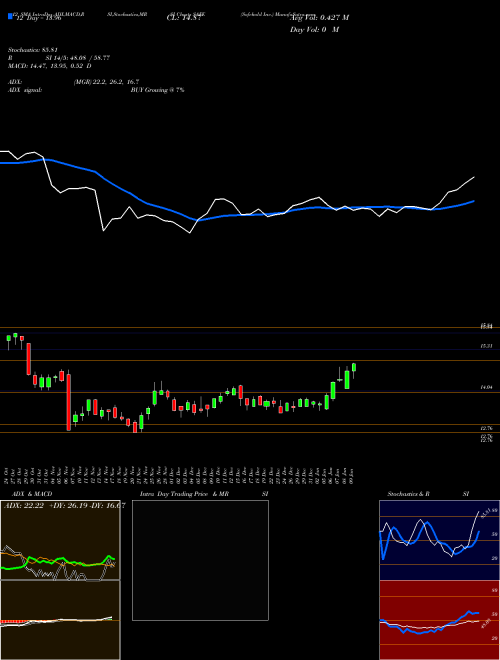Click the ADX values '(MGR) 22.2, 26.2, 16.7'

coord(106,82)
